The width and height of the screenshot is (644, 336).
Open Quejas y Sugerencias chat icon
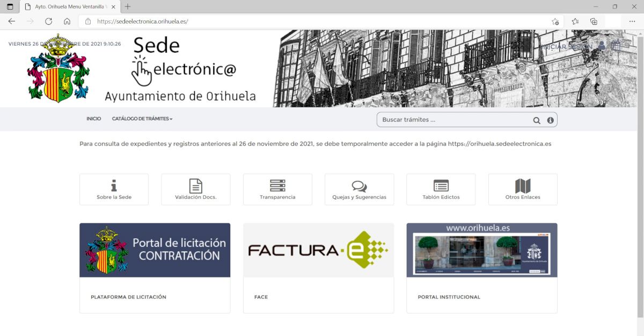(359, 186)
